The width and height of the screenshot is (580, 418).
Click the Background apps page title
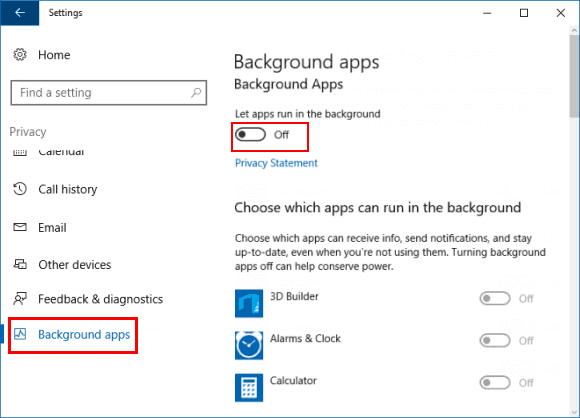(x=307, y=62)
